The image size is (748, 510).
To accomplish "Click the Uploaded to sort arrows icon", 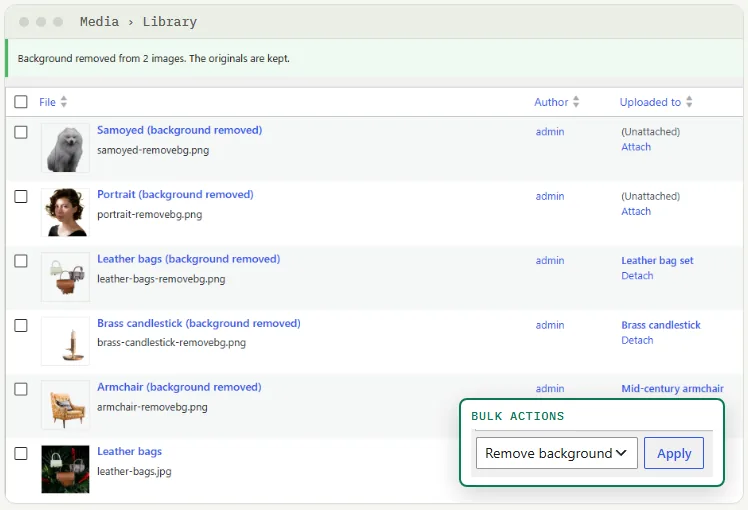I will click(689, 102).
